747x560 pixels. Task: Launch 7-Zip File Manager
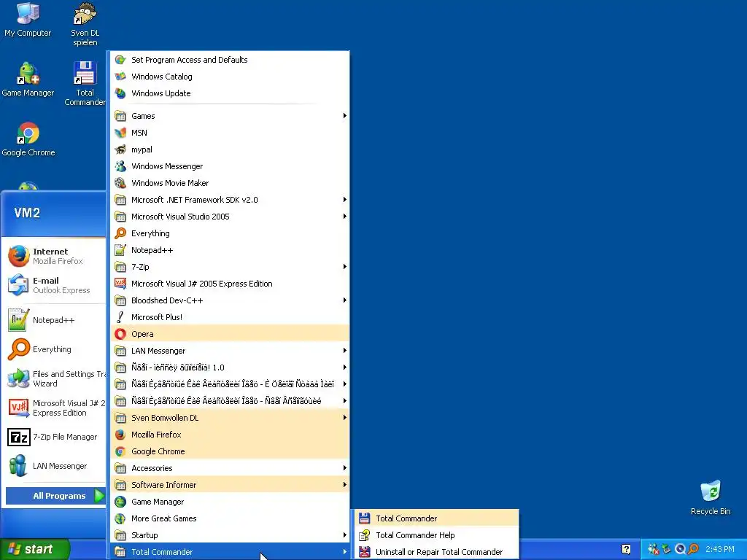pos(53,437)
